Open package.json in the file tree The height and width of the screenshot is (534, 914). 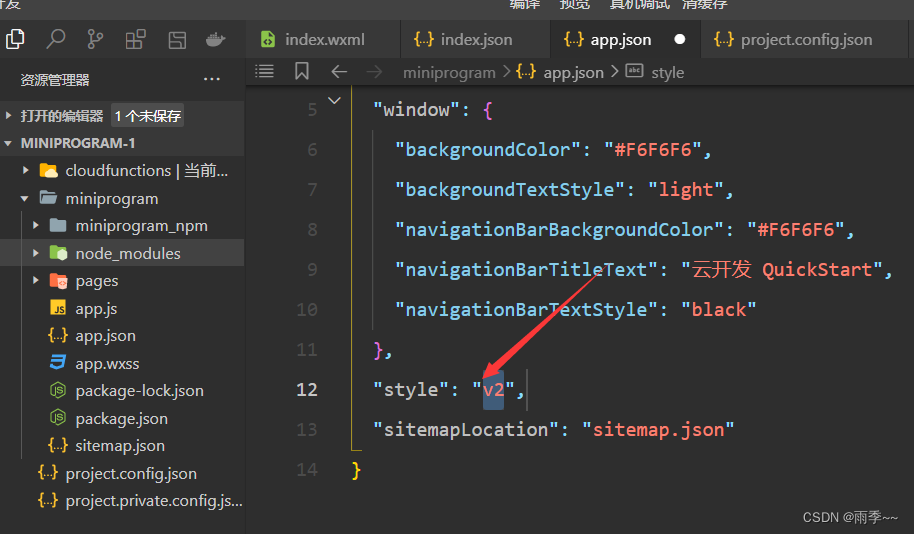point(121,419)
